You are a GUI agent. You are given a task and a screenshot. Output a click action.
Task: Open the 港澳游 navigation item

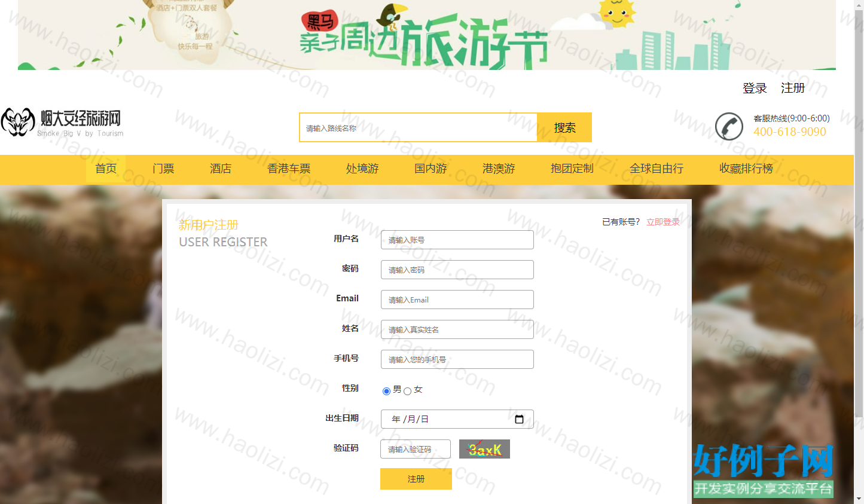499,169
